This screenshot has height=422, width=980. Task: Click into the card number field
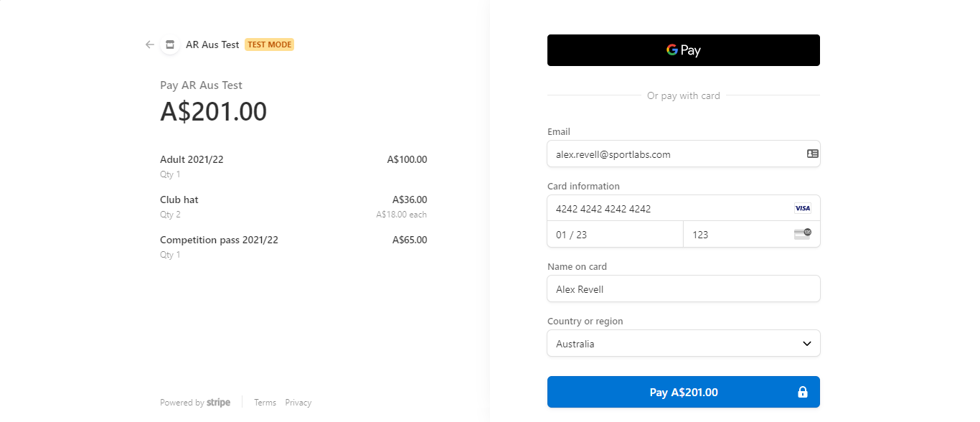tap(683, 208)
